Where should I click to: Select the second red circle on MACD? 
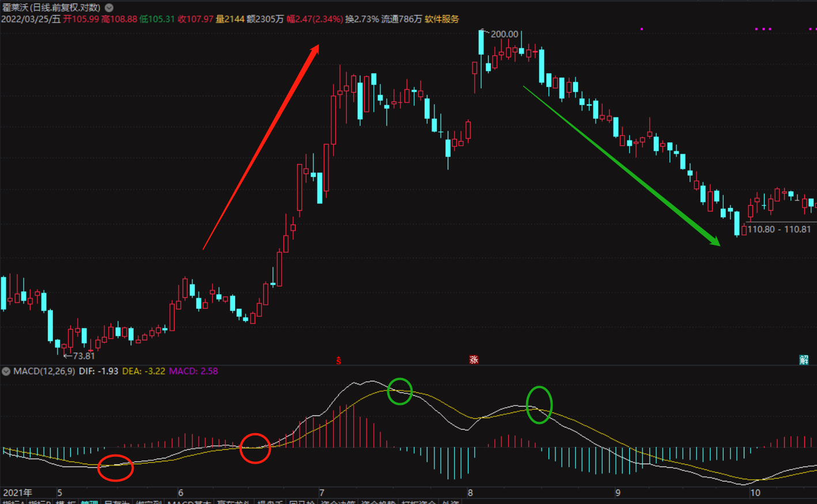click(255, 448)
